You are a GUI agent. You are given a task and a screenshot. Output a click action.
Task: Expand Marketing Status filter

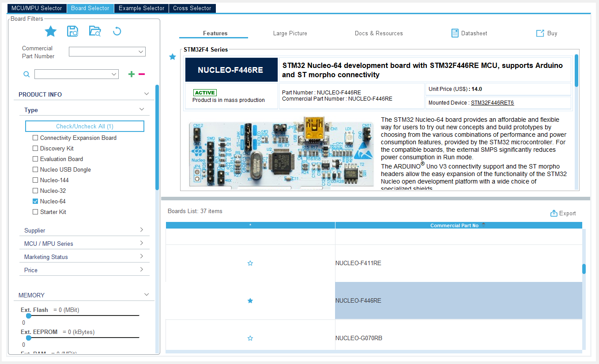[142, 256]
